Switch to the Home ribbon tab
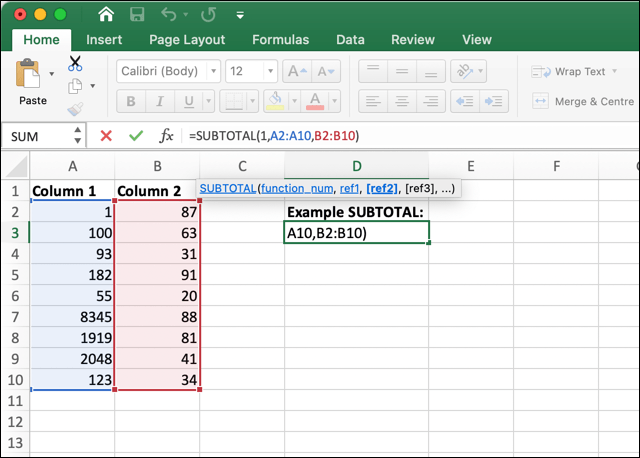 (41, 40)
